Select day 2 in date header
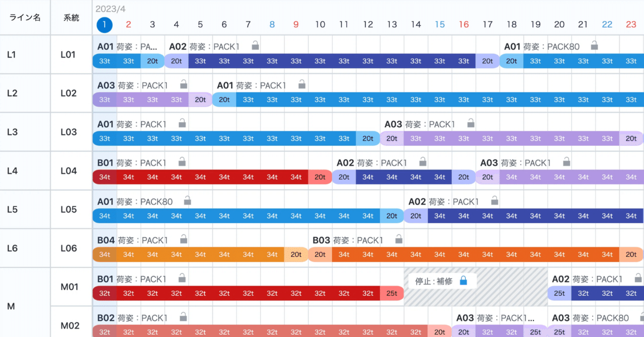Viewport: 644px width, 337px height. point(128,25)
